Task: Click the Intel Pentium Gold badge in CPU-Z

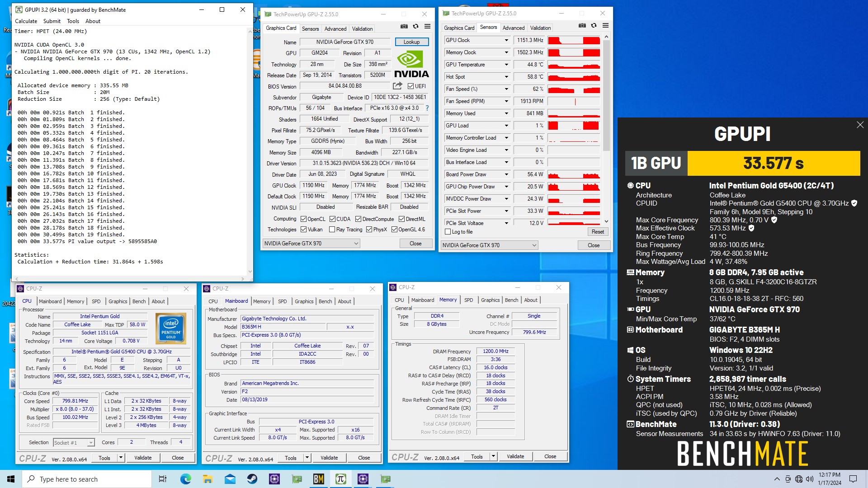Action: 171,329
